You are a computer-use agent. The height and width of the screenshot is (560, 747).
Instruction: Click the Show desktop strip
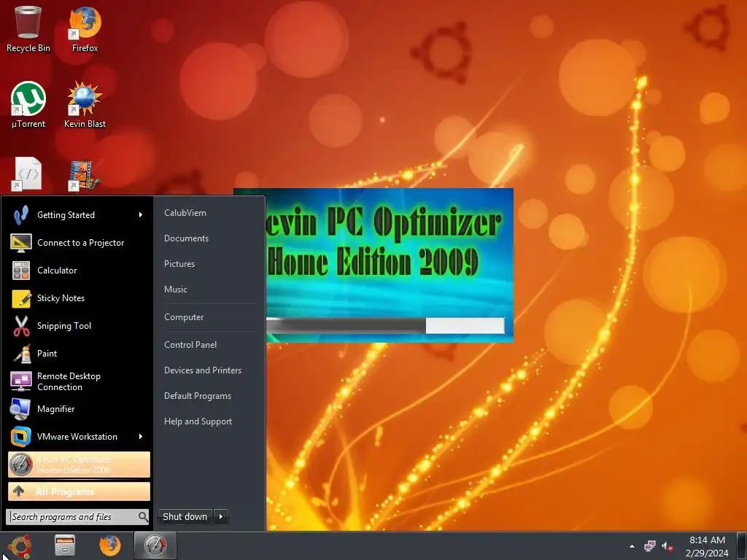pos(742,545)
